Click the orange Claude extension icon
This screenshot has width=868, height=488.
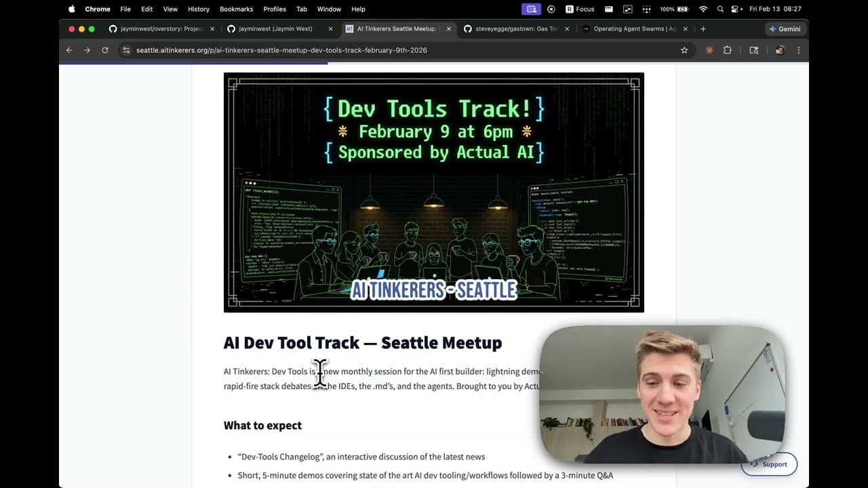point(709,50)
